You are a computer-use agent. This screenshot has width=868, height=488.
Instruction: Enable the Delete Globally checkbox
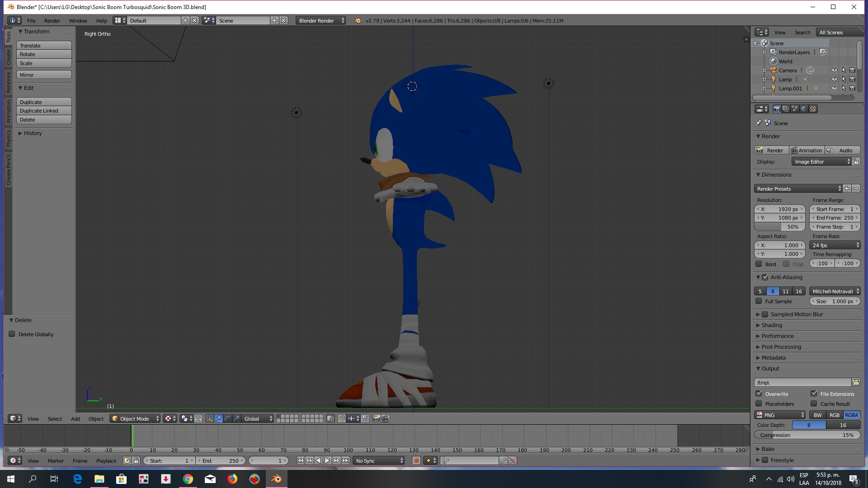(x=12, y=334)
